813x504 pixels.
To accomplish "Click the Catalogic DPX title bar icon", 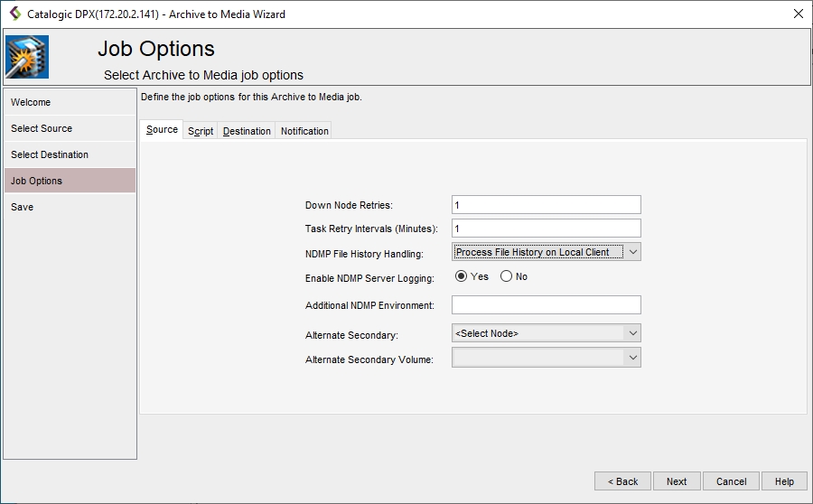I will (x=14, y=14).
